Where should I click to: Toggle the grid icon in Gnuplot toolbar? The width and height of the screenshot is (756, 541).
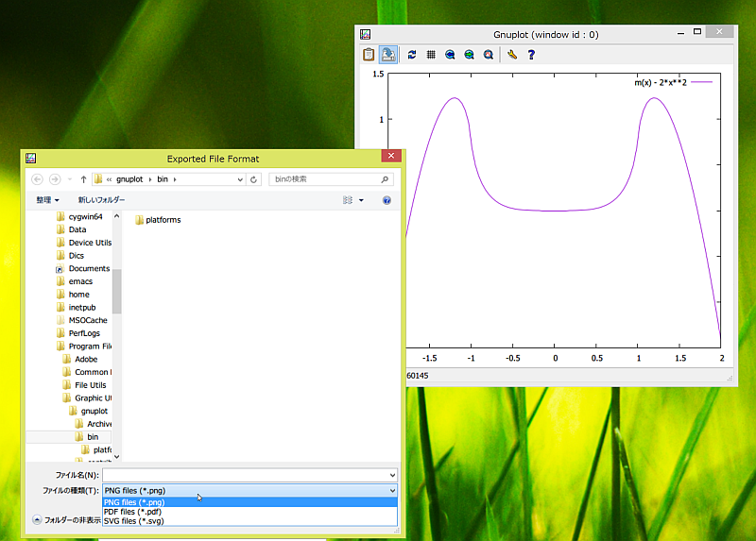[430, 55]
